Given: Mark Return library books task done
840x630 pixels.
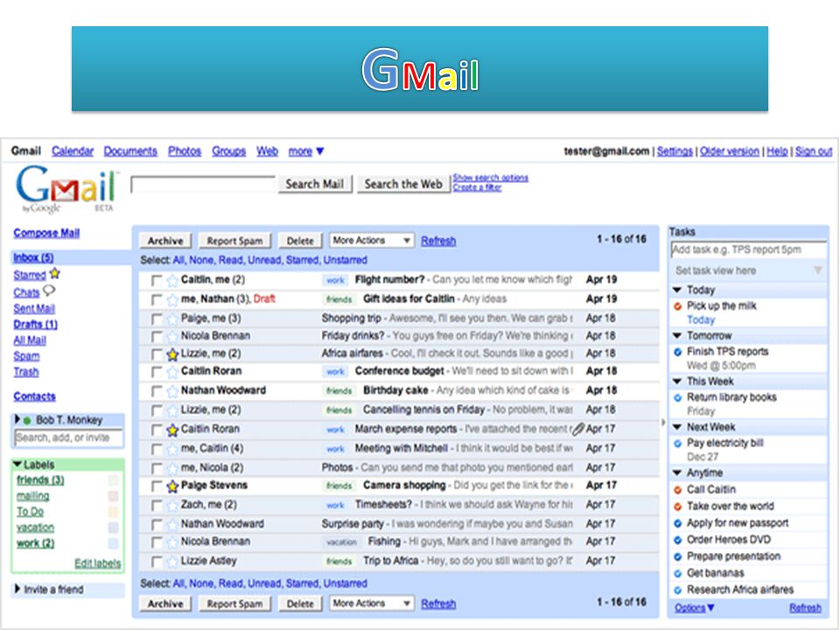Looking at the screenshot, I should 677,397.
